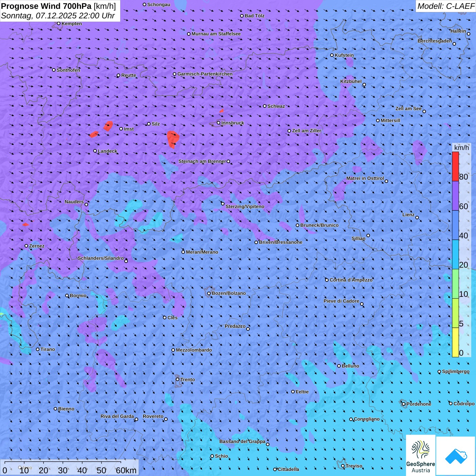Click the 'Conegliano' label
The height and width of the screenshot is (476, 476).
367,419
